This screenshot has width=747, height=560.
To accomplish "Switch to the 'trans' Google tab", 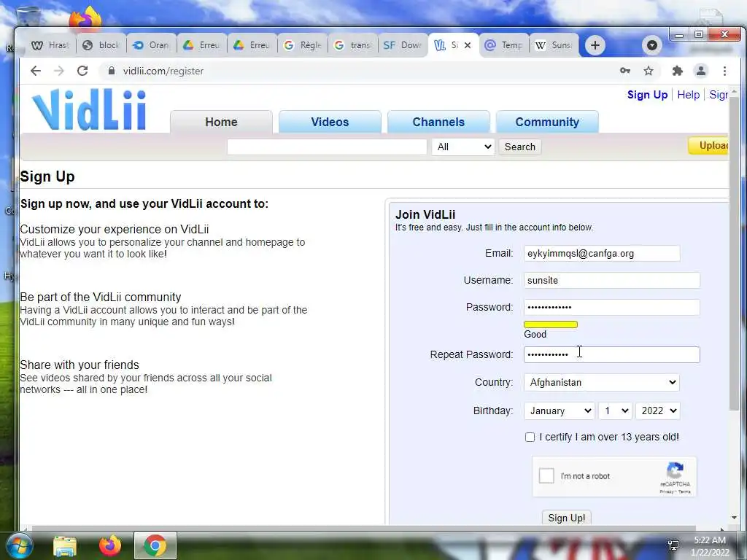I will coord(354,45).
